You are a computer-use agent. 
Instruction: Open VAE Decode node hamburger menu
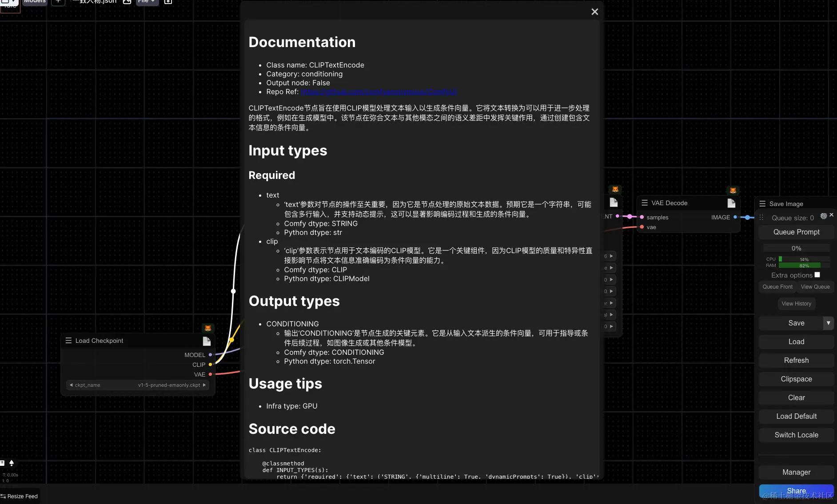click(645, 203)
